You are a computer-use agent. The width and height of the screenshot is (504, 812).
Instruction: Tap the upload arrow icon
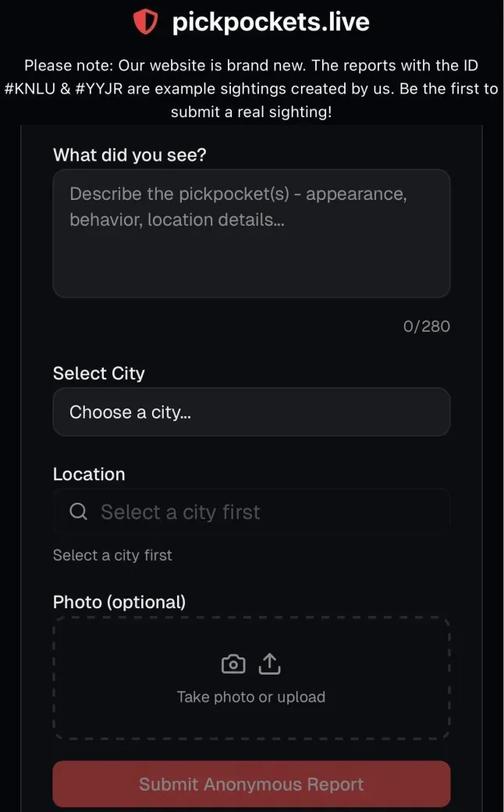pyautogui.click(x=268, y=664)
